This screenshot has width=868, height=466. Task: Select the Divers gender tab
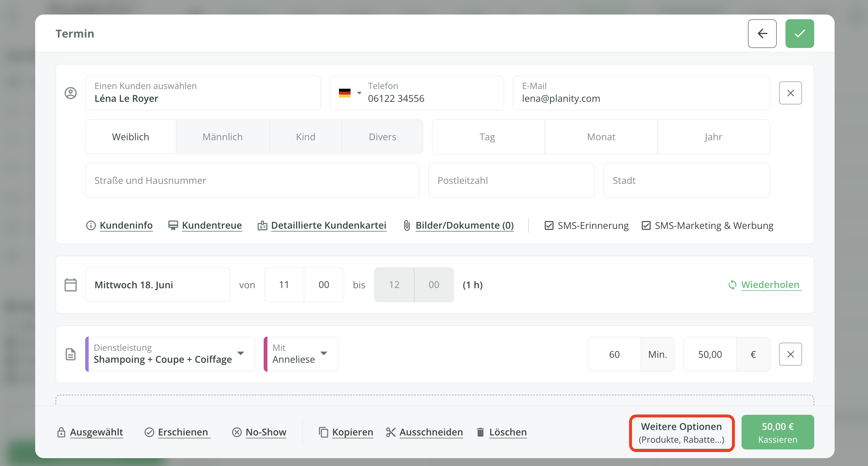coord(382,136)
